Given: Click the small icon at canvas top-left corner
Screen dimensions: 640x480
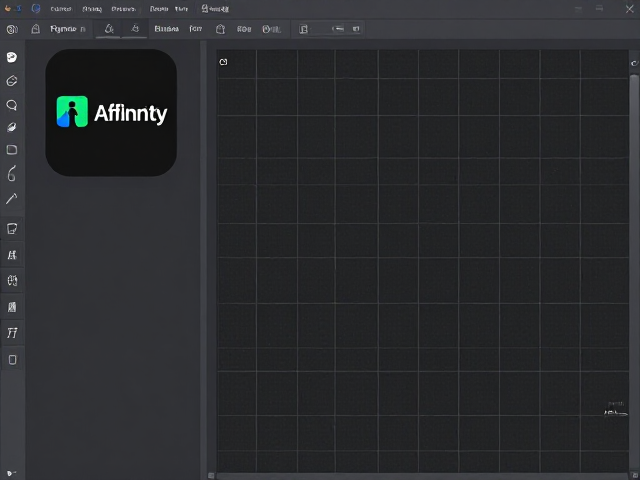Looking at the screenshot, I should [223, 62].
